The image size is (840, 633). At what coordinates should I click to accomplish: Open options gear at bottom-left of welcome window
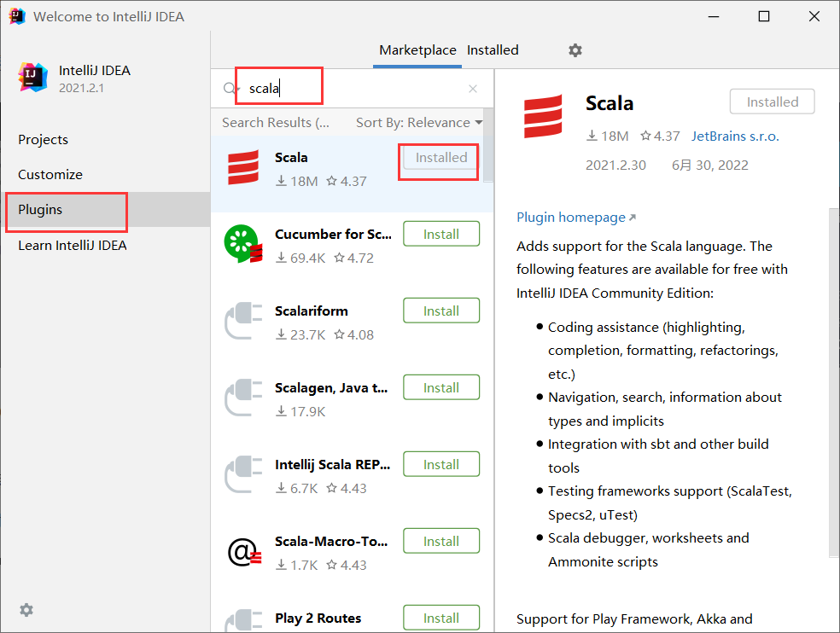point(26,610)
